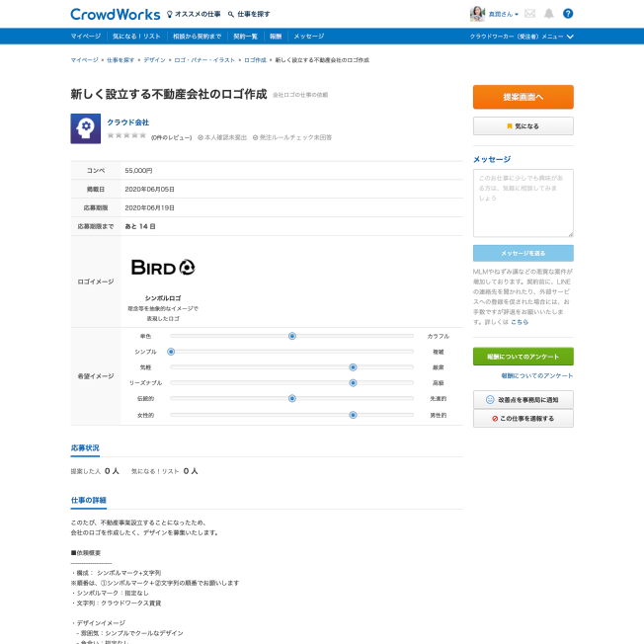Click the 単色–カラフル slider handle
644x644 pixels.
(x=292, y=336)
